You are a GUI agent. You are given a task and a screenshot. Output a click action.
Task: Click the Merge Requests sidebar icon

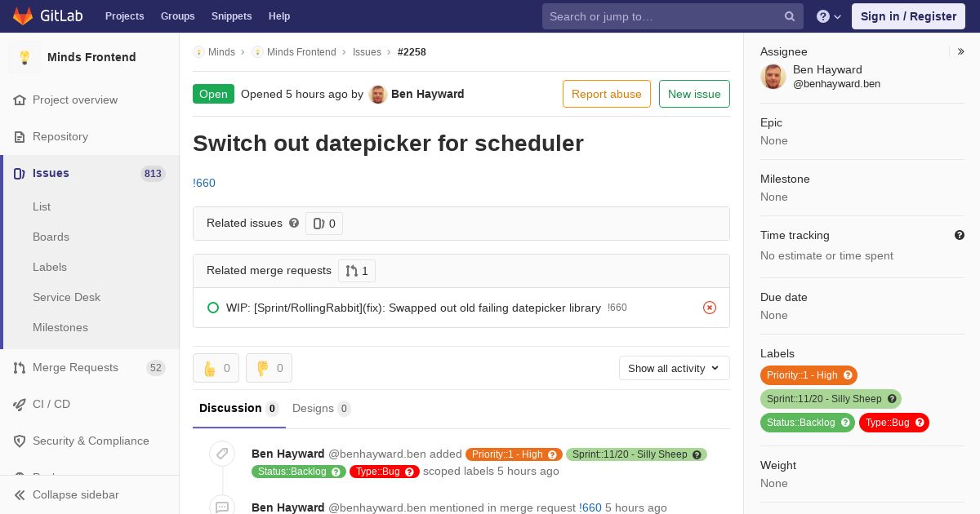coord(20,368)
